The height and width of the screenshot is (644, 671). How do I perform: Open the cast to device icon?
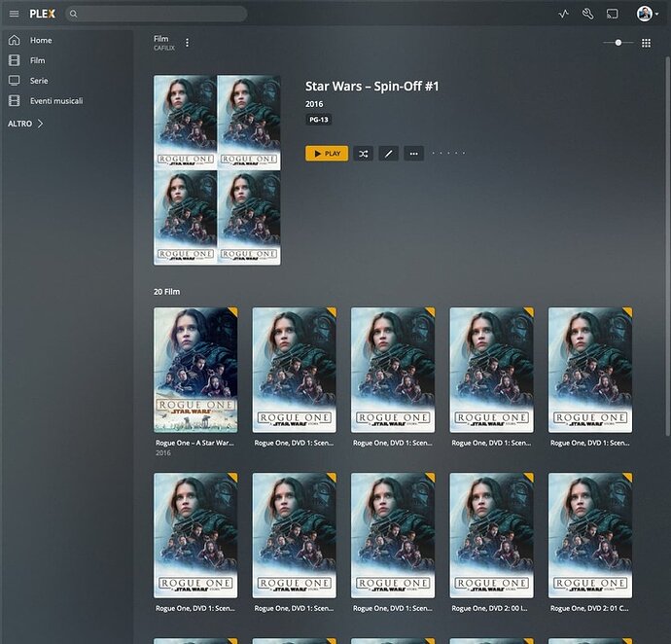(613, 14)
